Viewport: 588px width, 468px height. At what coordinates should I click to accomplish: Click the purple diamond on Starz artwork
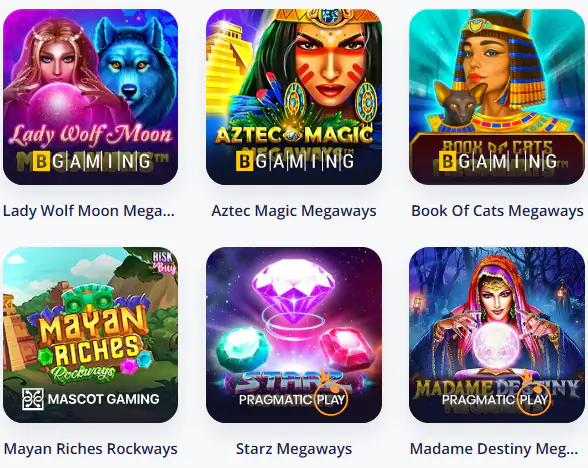[x=294, y=288]
